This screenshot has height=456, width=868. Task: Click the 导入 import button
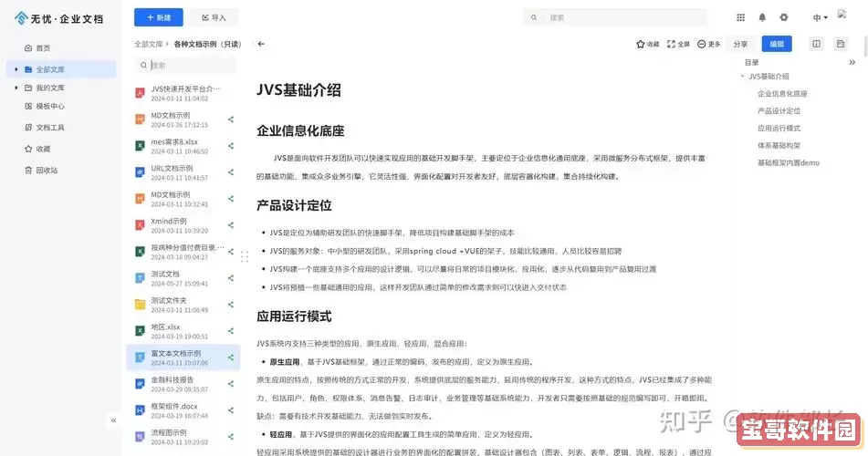[x=214, y=17]
